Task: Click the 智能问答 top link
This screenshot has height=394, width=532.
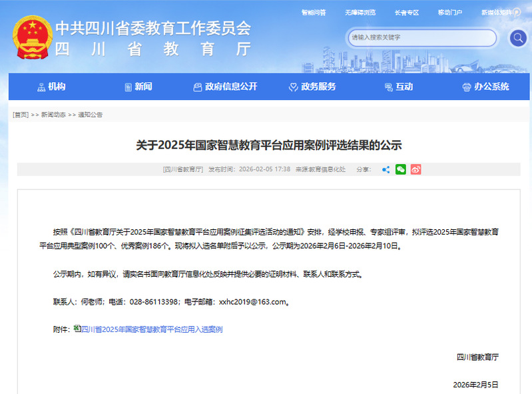Action: [314, 13]
